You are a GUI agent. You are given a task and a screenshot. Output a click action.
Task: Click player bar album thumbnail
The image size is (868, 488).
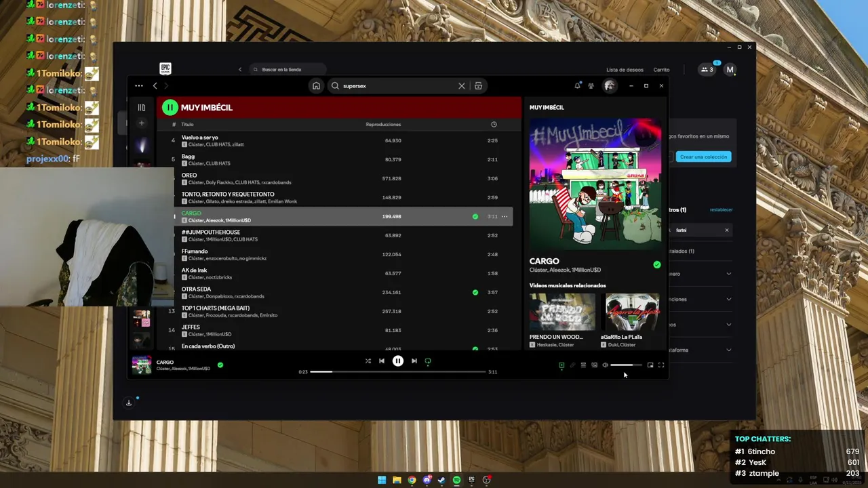coord(142,365)
